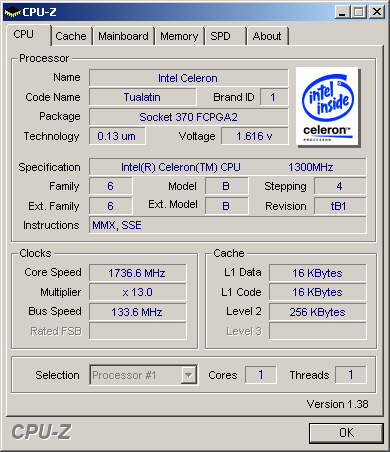Screen dimensions: 390x452
Task: Select the Memory tab
Action: coord(179,36)
